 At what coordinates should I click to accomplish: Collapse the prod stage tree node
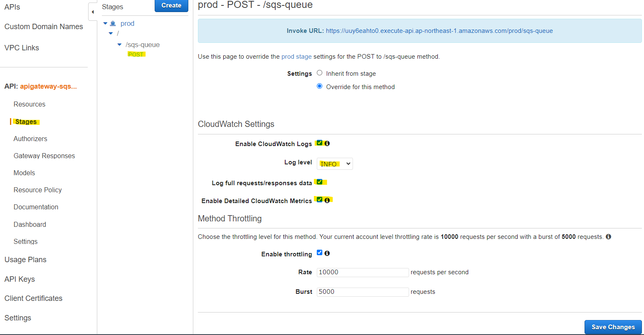click(105, 23)
